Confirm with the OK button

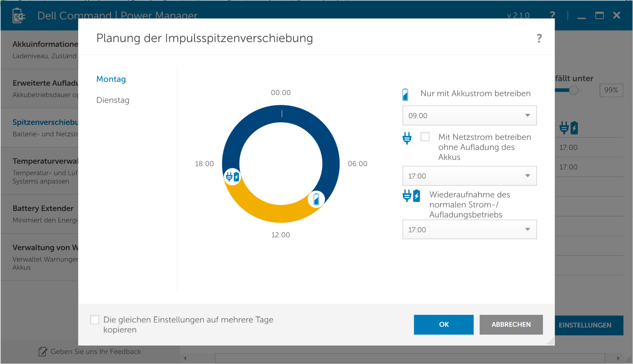[x=443, y=324]
